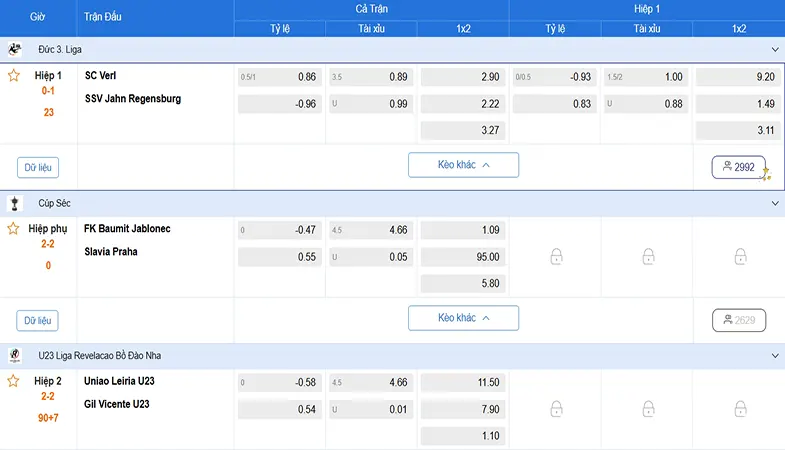Image resolution: width=785 pixels, height=450 pixels.
Task: Toggle Kèo khác for the SC Verl match
Action: pyautogui.click(x=464, y=165)
